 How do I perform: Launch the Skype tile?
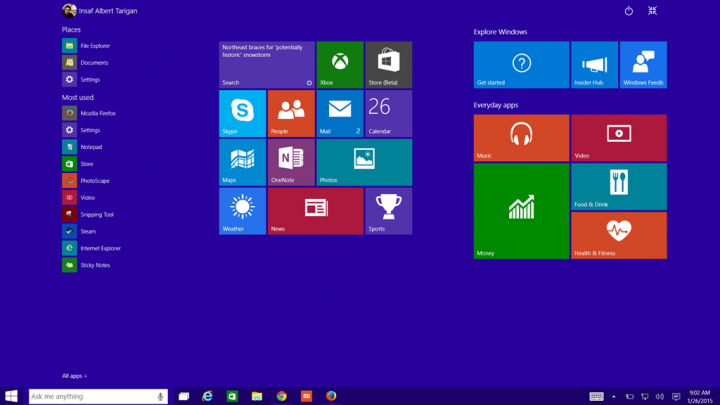click(x=242, y=113)
